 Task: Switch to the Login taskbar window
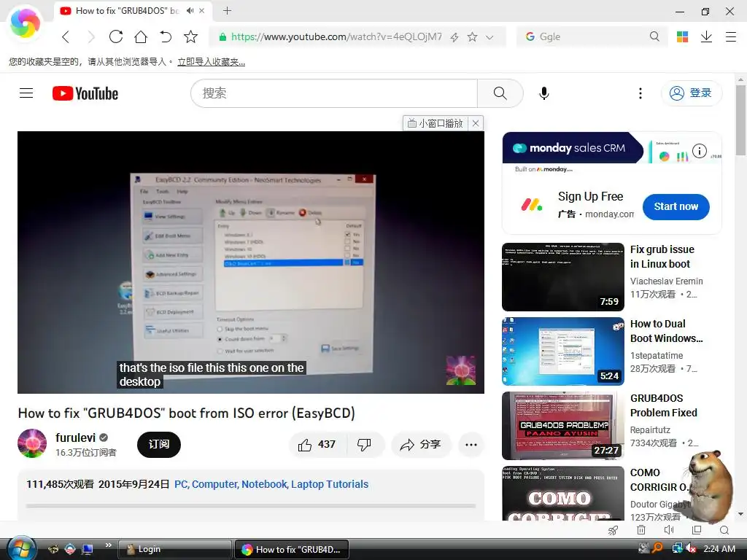(x=174, y=549)
